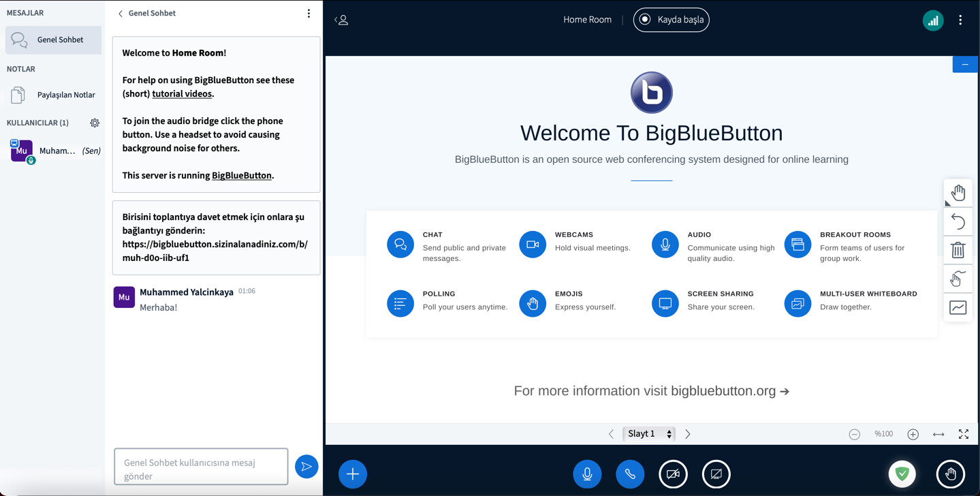Image resolution: width=980 pixels, height=496 pixels.
Task: Share webcam using the camera button
Action: point(673,474)
